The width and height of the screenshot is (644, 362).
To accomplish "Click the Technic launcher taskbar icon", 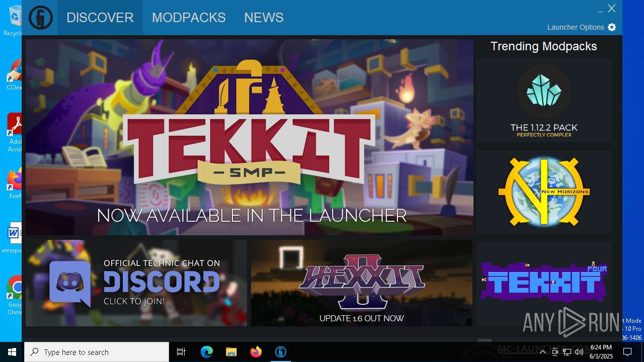I will [281, 352].
